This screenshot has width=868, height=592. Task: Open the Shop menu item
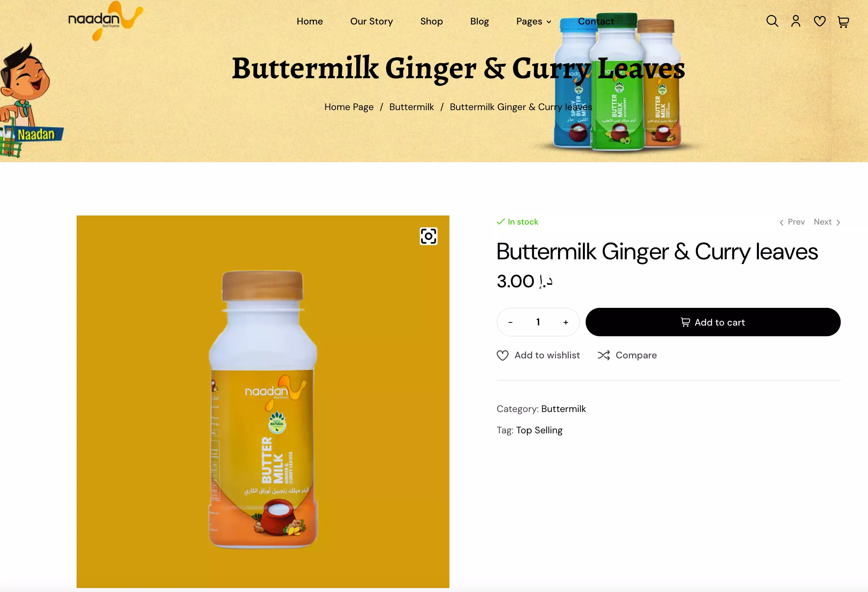(x=432, y=21)
